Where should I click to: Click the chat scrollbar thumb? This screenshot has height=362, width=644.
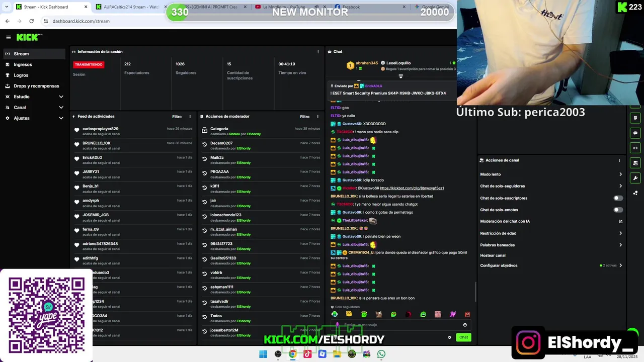coord(476,292)
